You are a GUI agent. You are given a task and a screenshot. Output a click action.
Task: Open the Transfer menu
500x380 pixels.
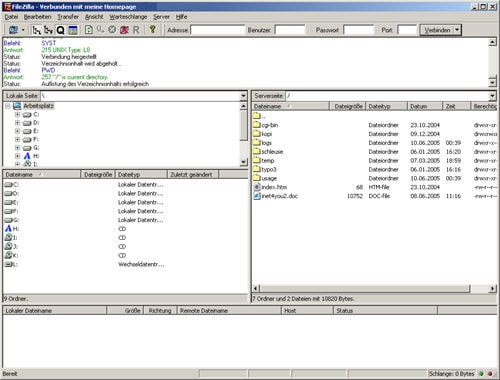coord(68,17)
